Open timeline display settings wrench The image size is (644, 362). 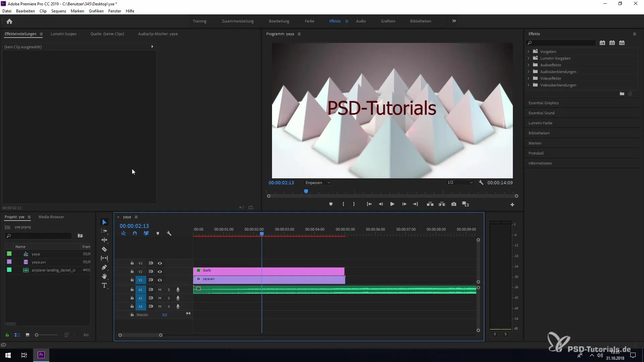169,233
